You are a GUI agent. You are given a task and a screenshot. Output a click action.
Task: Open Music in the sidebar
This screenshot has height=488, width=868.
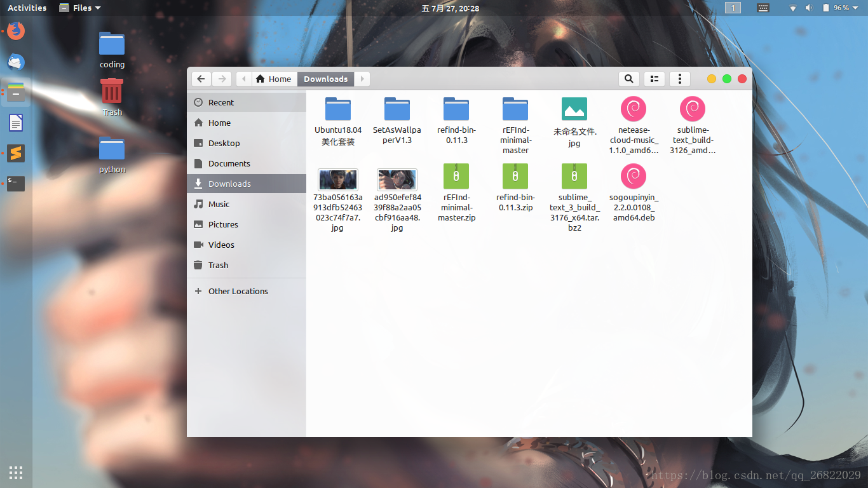pyautogui.click(x=247, y=204)
